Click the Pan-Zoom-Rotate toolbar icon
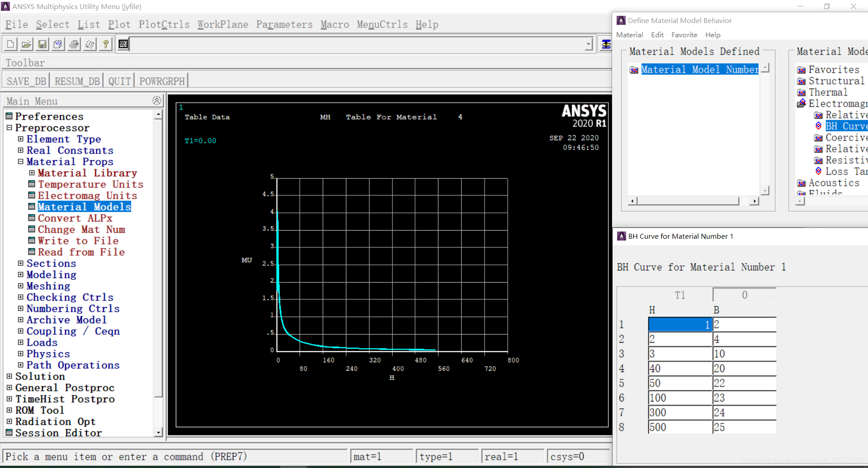This screenshot has width=868, height=468. tap(58, 44)
